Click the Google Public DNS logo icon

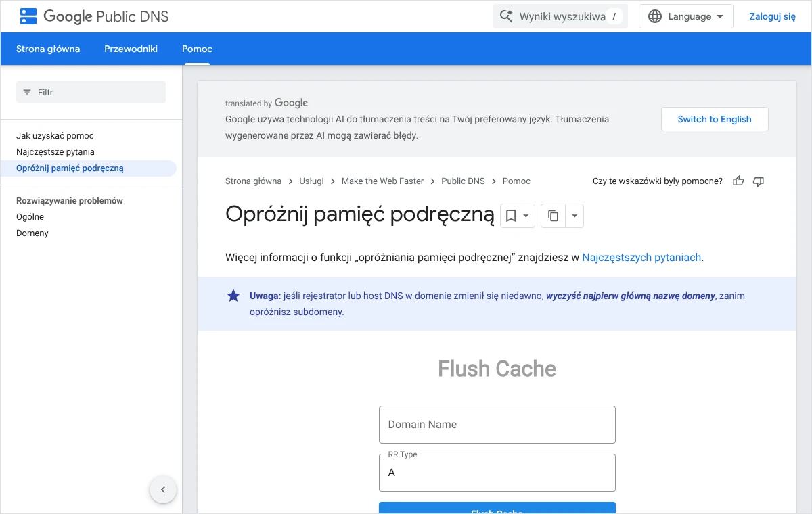[28, 16]
